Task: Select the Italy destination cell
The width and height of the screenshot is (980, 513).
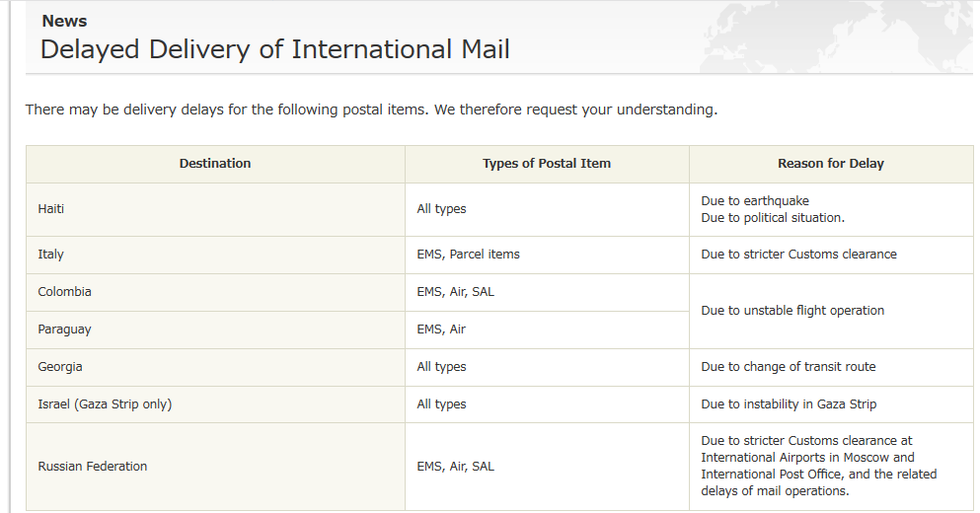Action: (x=51, y=255)
